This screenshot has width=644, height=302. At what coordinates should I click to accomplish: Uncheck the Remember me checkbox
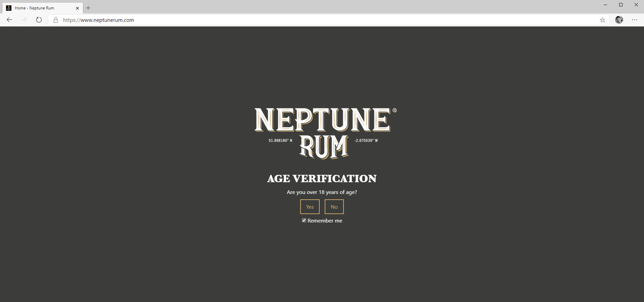point(304,220)
